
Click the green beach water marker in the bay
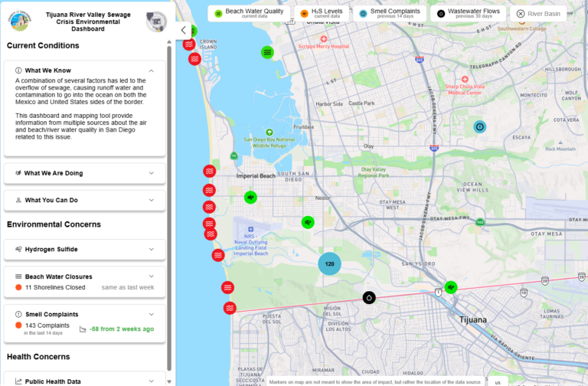tap(267, 52)
